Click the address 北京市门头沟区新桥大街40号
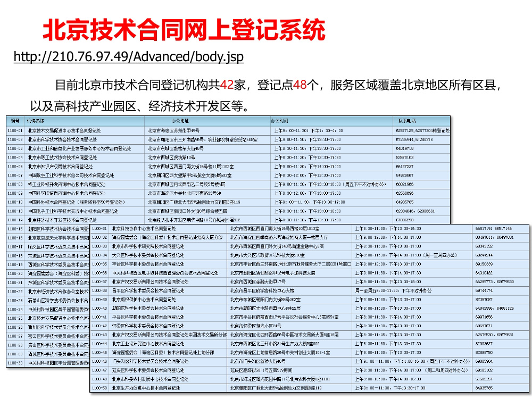Viewport: 532px width, 399px height. 258,361
